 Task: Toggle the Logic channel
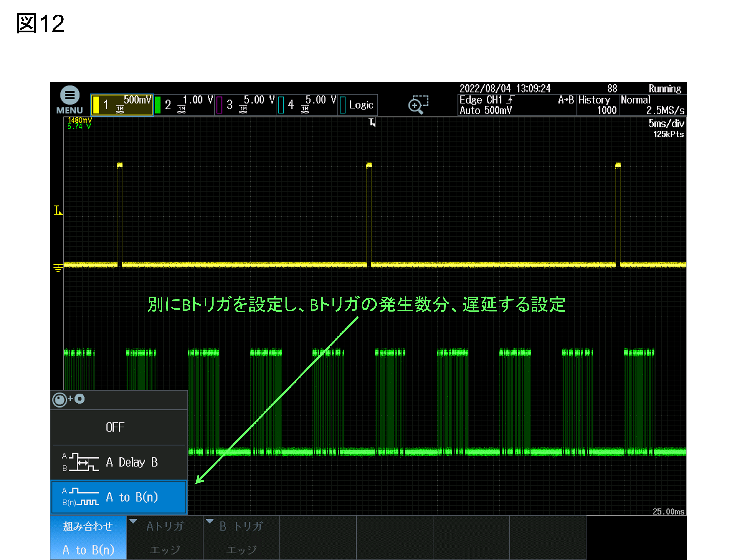tap(358, 105)
